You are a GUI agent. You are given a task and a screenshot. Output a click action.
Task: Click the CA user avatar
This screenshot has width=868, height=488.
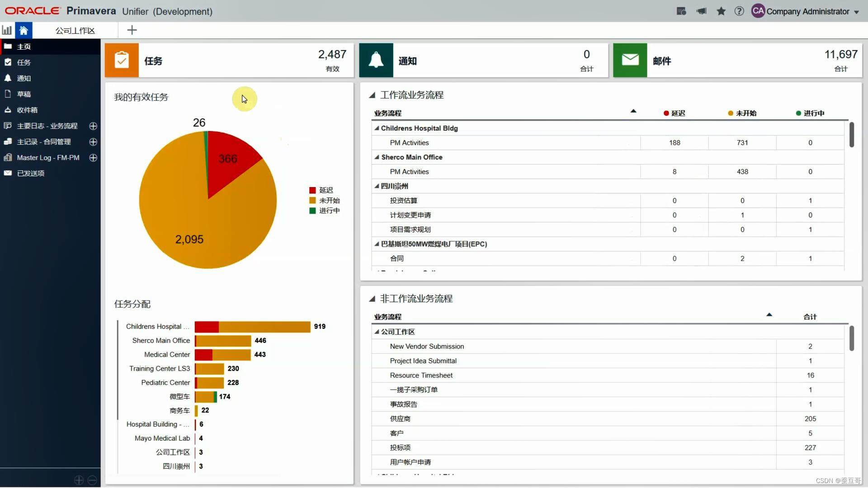click(758, 11)
